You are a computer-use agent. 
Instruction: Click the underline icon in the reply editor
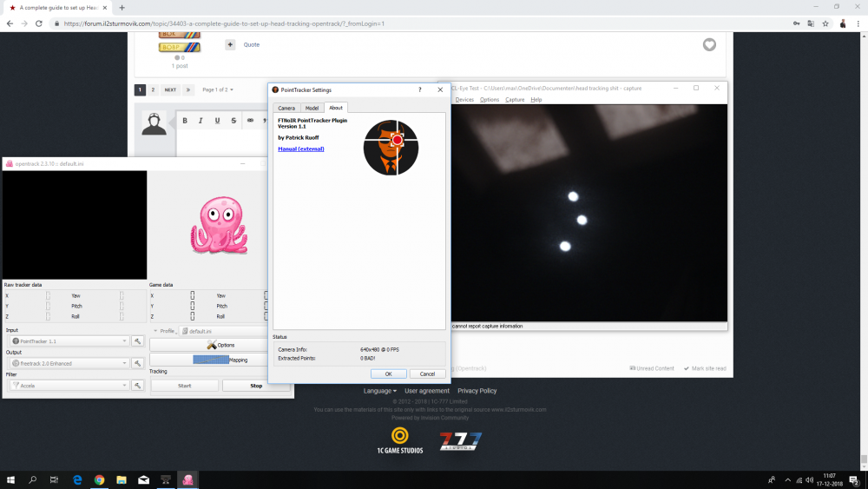(x=217, y=121)
